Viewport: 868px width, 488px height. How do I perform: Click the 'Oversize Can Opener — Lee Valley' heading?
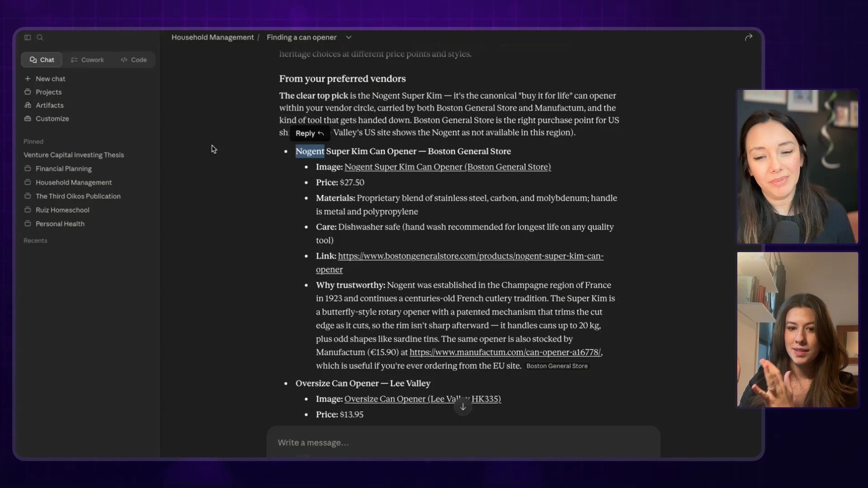tap(363, 383)
